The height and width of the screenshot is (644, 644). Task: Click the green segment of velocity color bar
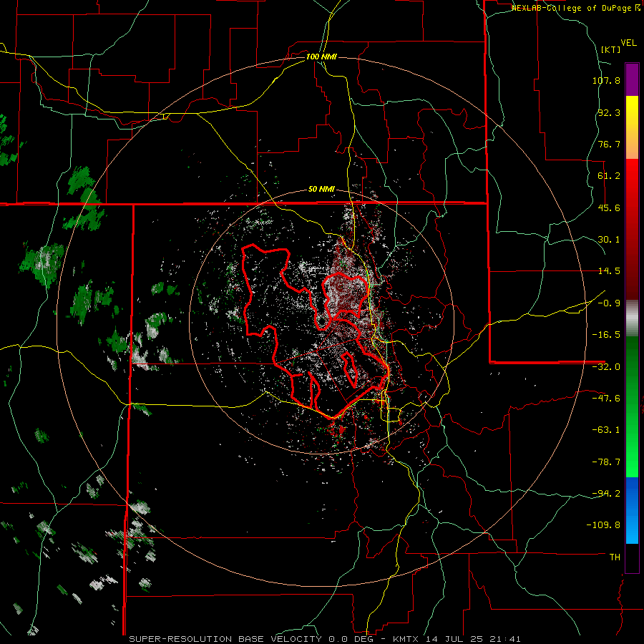(632, 406)
